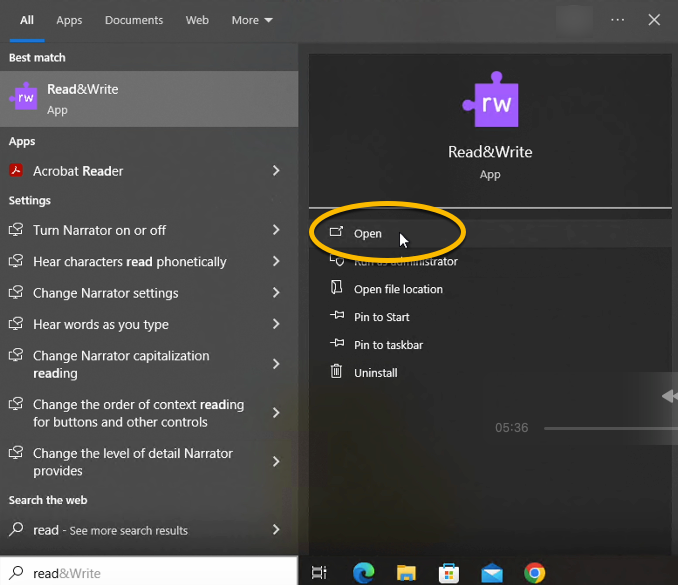Select Pin to taskbar option

388,345
